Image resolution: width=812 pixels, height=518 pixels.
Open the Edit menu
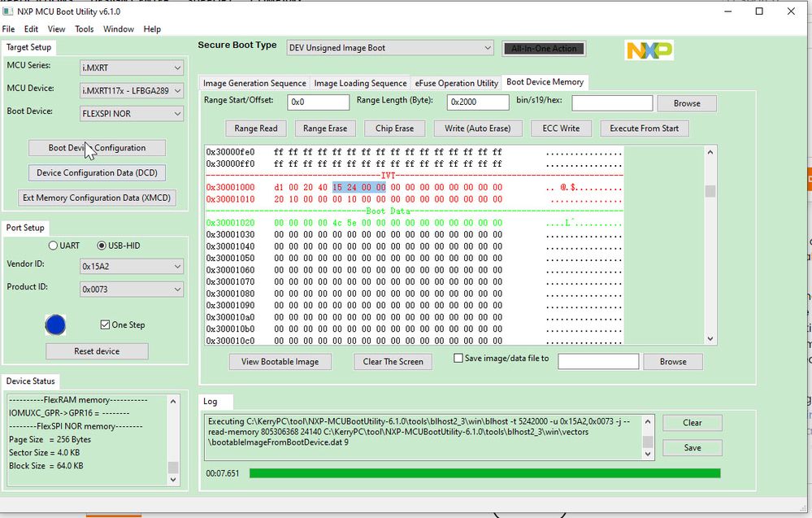[x=31, y=29]
